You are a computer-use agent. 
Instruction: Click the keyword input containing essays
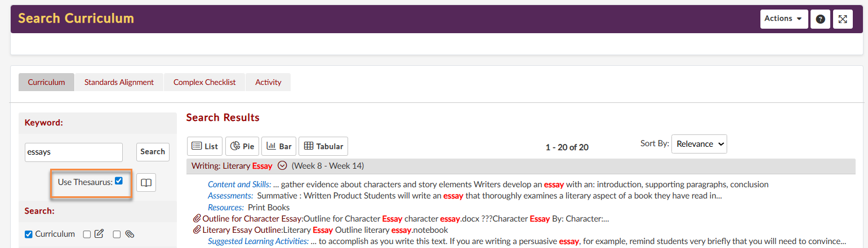pyautogui.click(x=74, y=152)
